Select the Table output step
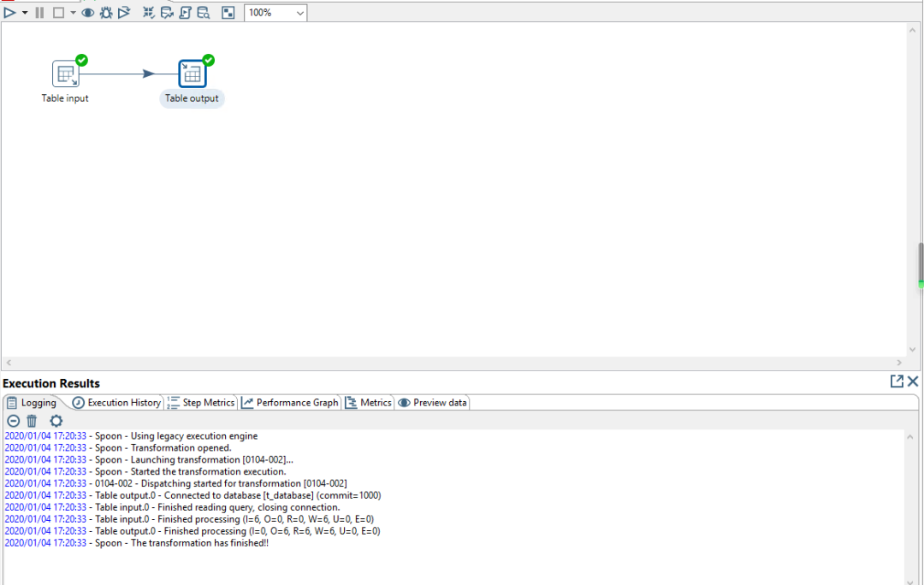The image size is (924, 585). tap(192, 74)
